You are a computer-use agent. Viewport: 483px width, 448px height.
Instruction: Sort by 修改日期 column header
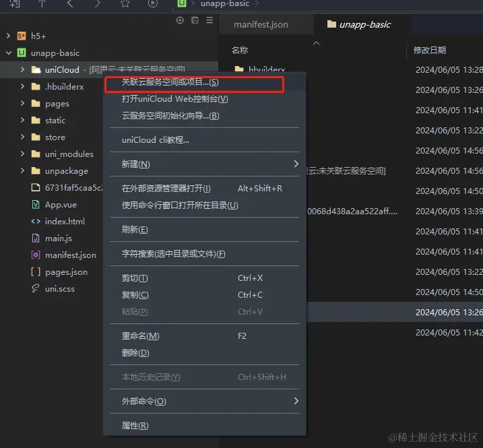(430, 51)
